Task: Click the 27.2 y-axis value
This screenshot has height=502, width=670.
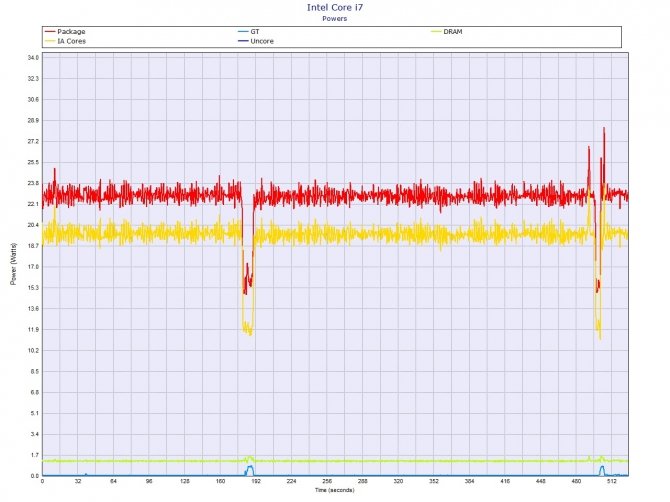Action: pos(33,141)
